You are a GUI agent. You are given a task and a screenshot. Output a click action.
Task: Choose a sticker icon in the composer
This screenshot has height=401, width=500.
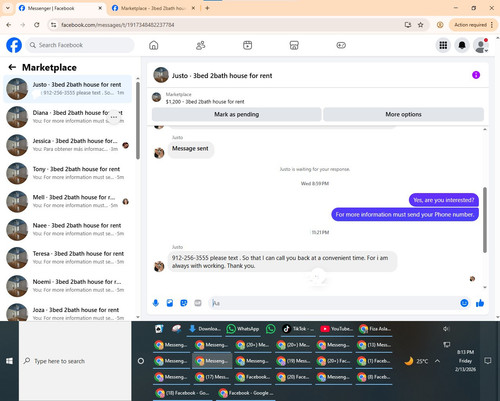184,303
